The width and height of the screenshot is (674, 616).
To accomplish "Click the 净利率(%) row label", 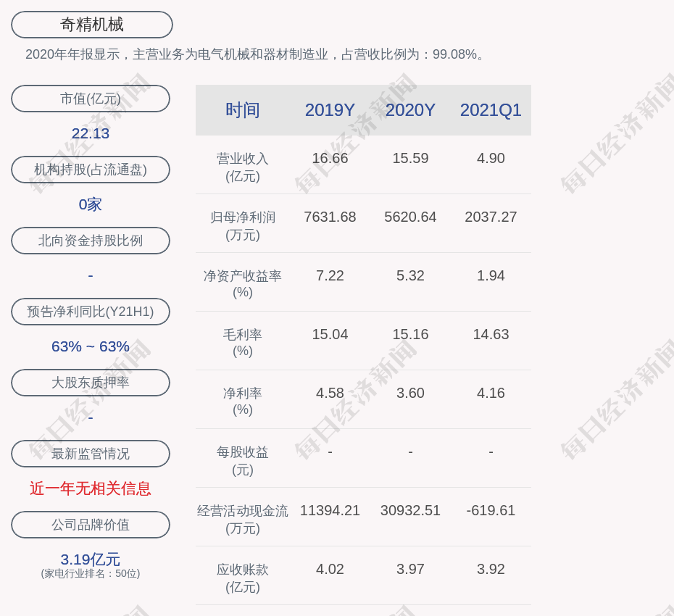I will click(x=243, y=401).
